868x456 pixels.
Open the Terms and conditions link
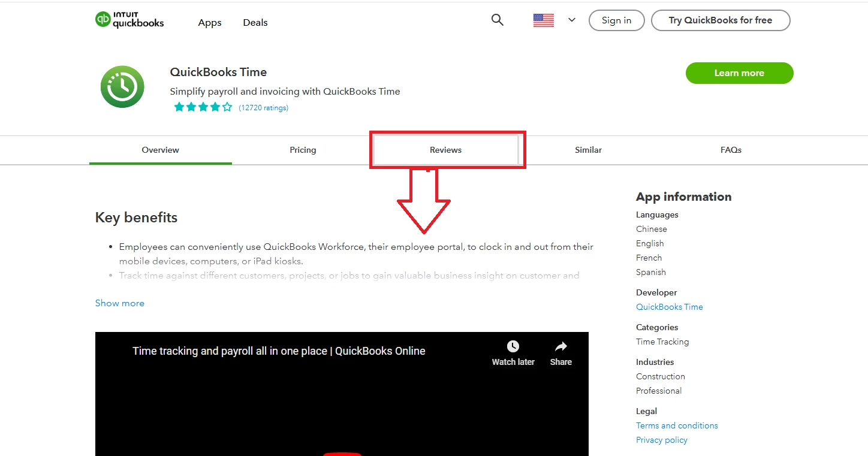point(677,425)
